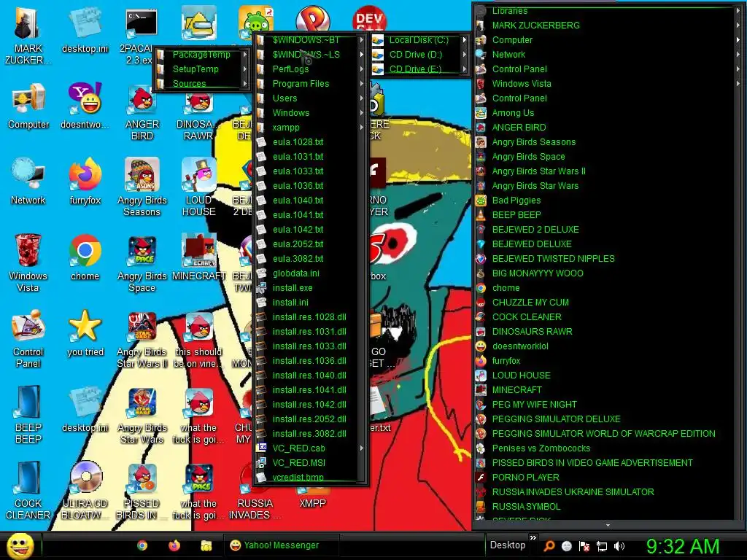
Task: Open the LOUD HOUSE desktop icon
Action: pyautogui.click(x=198, y=187)
